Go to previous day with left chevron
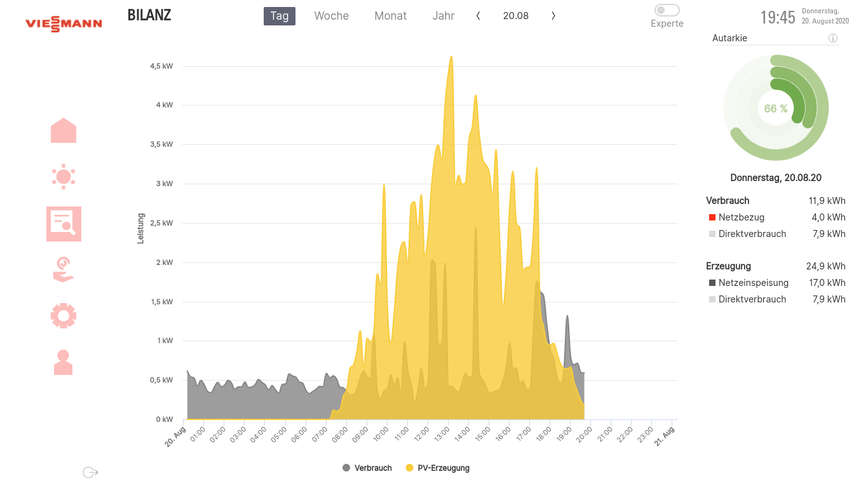Screen dimensions: 868x488 coord(478,16)
